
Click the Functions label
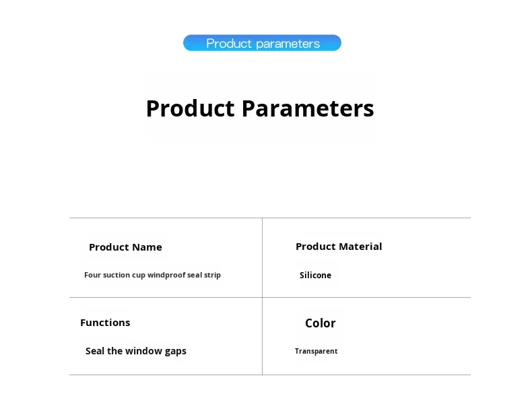click(105, 323)
